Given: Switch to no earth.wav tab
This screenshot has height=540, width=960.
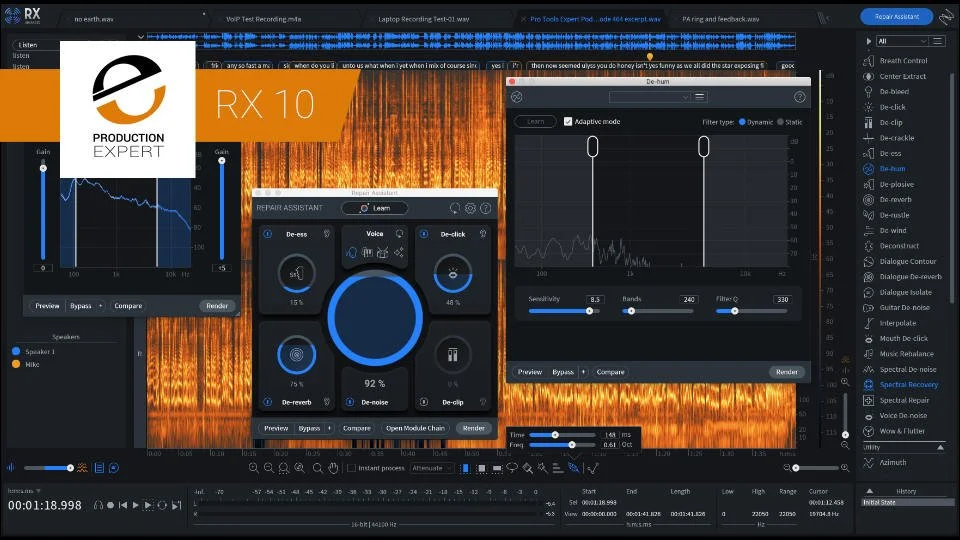Looking at the screenshot, I should 94,19.
